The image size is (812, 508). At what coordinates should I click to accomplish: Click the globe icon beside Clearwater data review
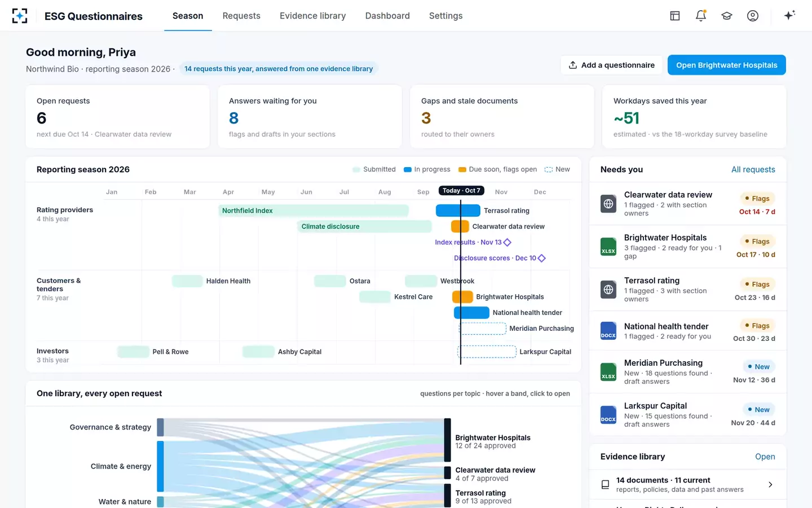pos(608,204)
